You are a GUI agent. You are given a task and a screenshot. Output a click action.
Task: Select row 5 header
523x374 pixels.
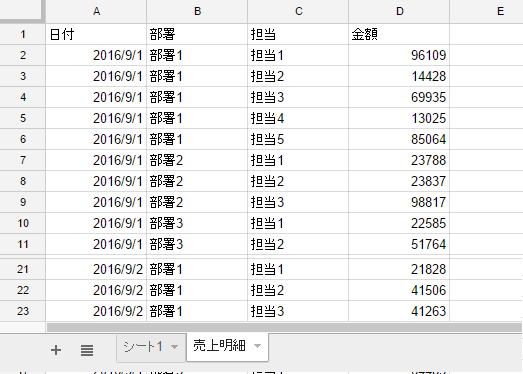(x=22, y=118)
